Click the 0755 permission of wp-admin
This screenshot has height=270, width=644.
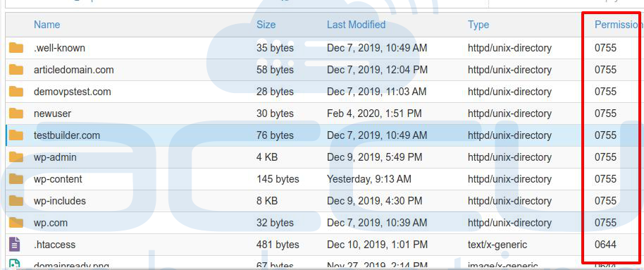605,157
